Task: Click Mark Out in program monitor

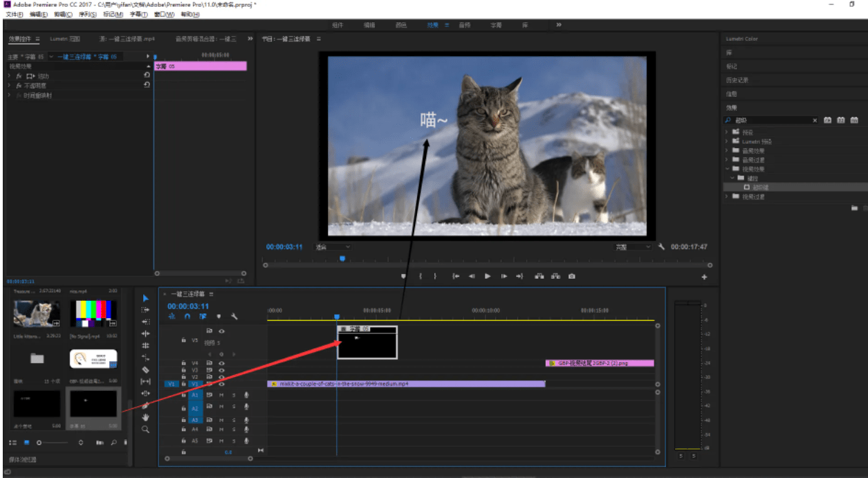Action: click(435, 276)
